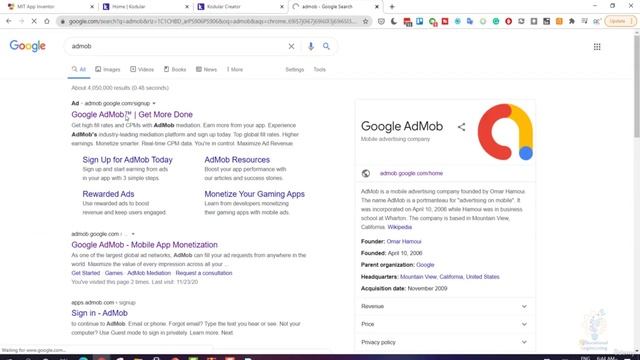
Task: Click the red Opera-like extension icon
Action: (508, 21)
